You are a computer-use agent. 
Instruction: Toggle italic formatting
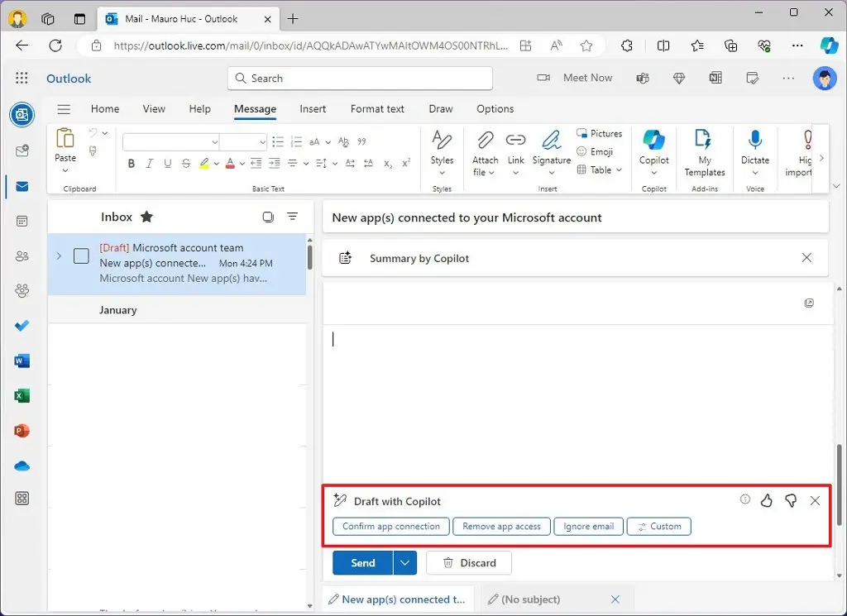click(x=149, y=163)
